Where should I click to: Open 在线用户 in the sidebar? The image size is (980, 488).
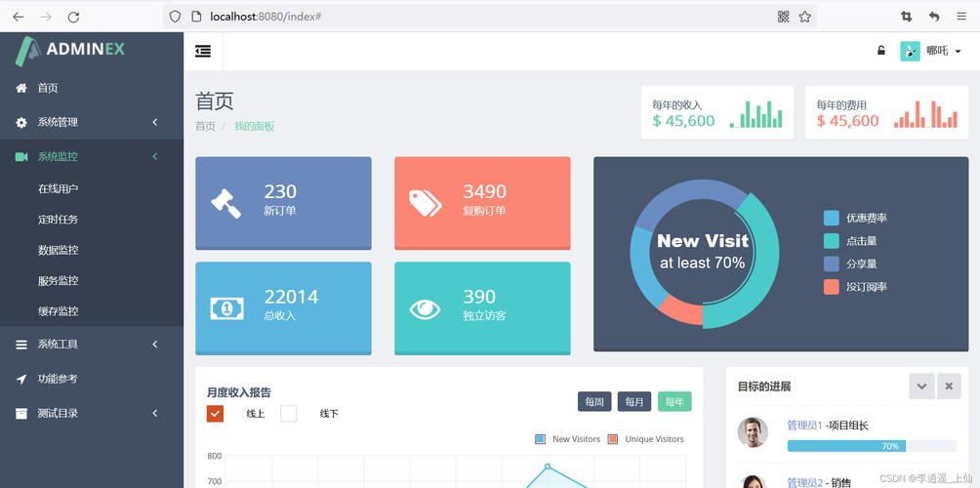pos(59,188)
